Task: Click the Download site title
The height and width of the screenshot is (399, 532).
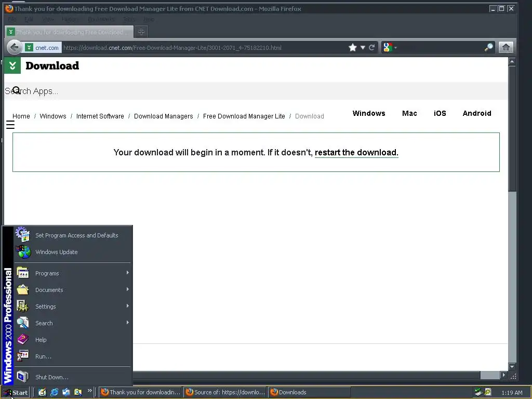Action: coord(52,65)
